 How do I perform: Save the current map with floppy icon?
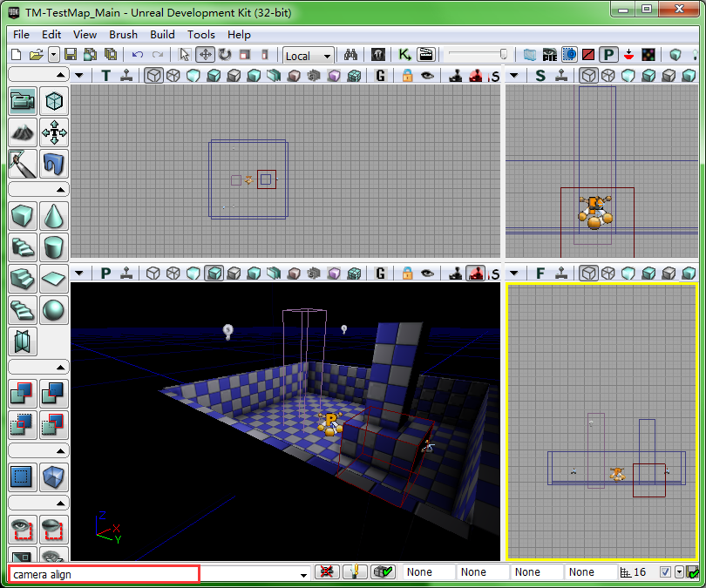(71, 55)
